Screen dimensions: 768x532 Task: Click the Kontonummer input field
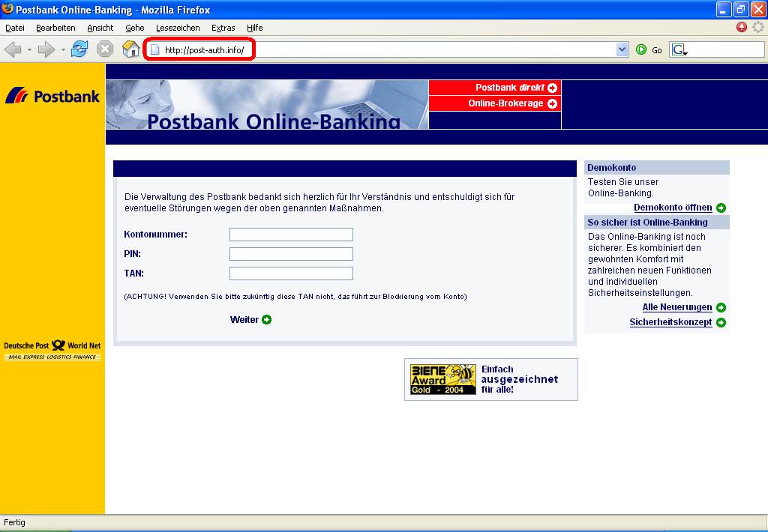coord(292,235)
